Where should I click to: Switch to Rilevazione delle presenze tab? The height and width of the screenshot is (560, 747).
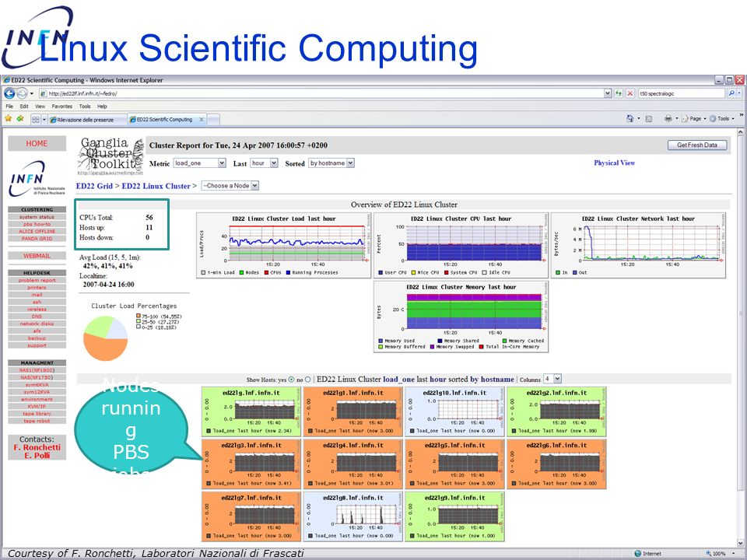[x=86, y=120]
